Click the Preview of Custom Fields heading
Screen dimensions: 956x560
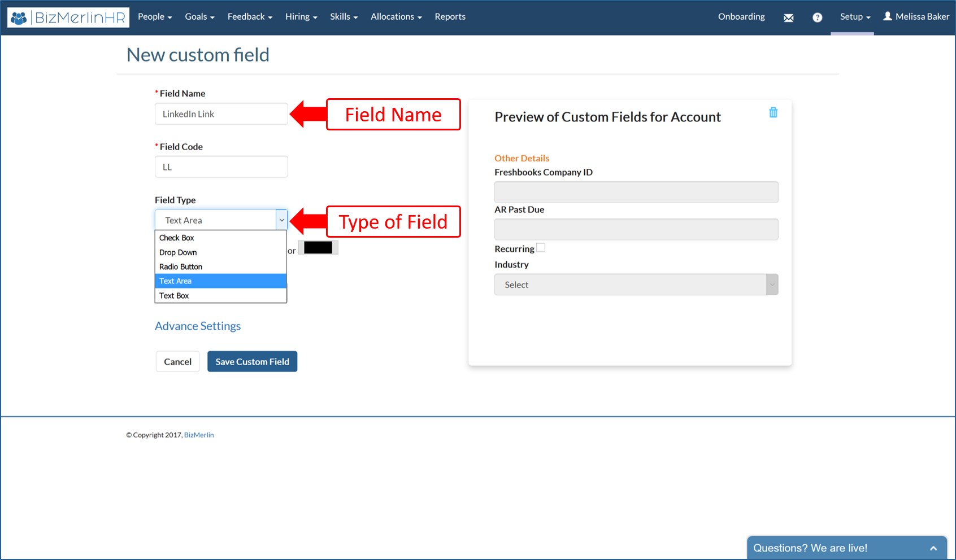pos(607,117)
